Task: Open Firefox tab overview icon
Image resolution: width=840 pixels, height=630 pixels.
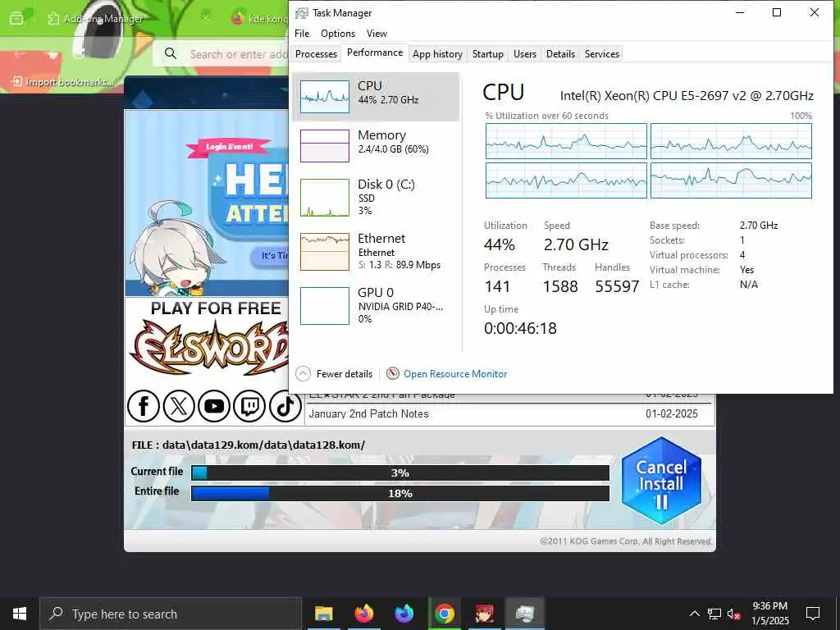Action: coord(16,19)
